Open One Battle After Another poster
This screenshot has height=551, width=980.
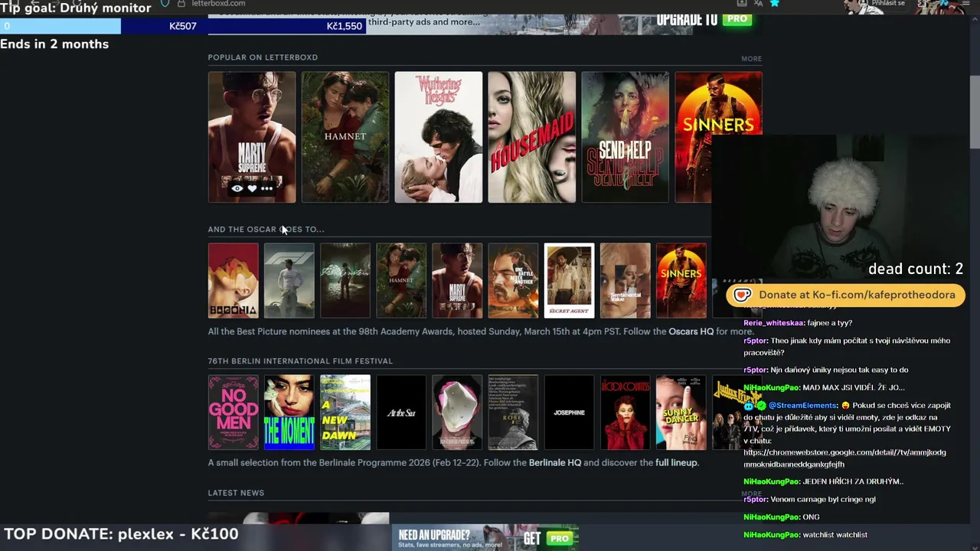(x=513, y=280)
